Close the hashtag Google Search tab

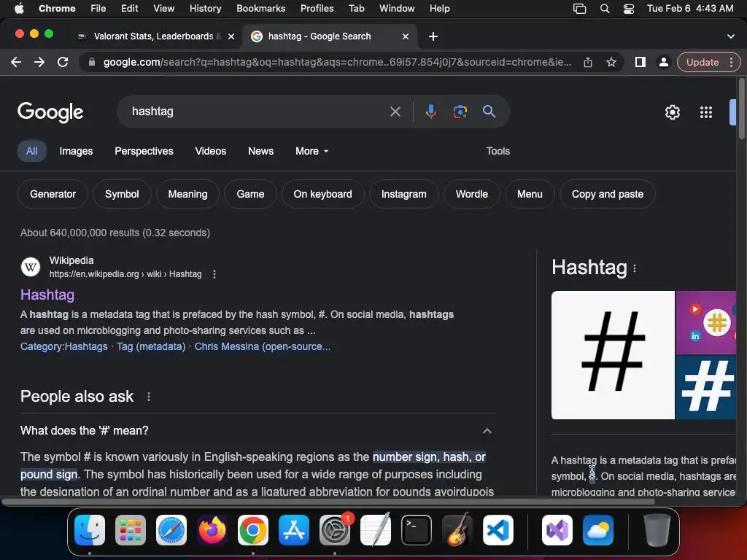[406, 36]
